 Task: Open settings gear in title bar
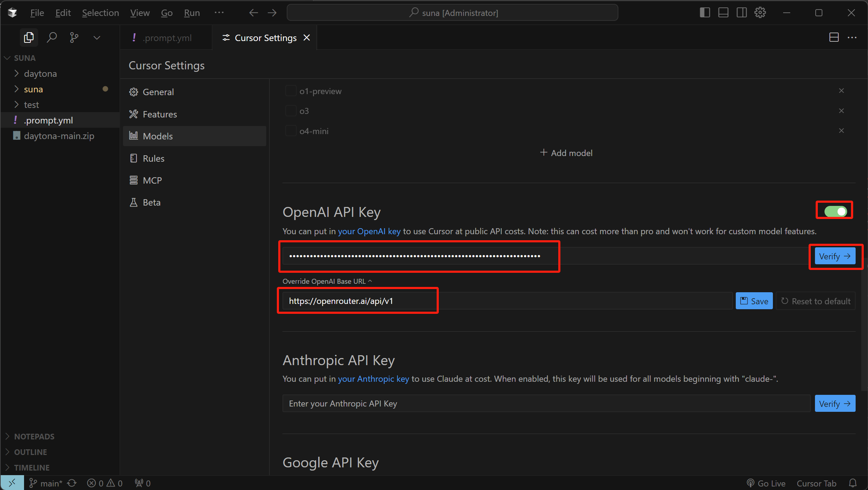click(760, 13)
